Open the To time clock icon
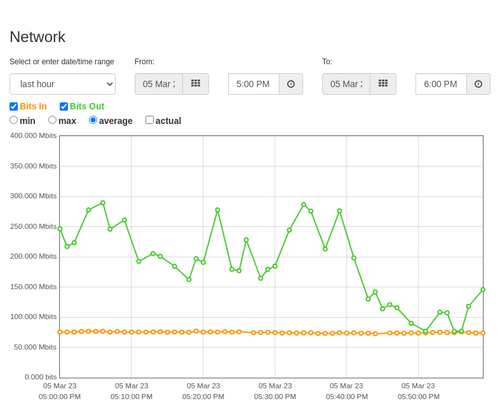The image size is (500, 403). tap(478, 84)
